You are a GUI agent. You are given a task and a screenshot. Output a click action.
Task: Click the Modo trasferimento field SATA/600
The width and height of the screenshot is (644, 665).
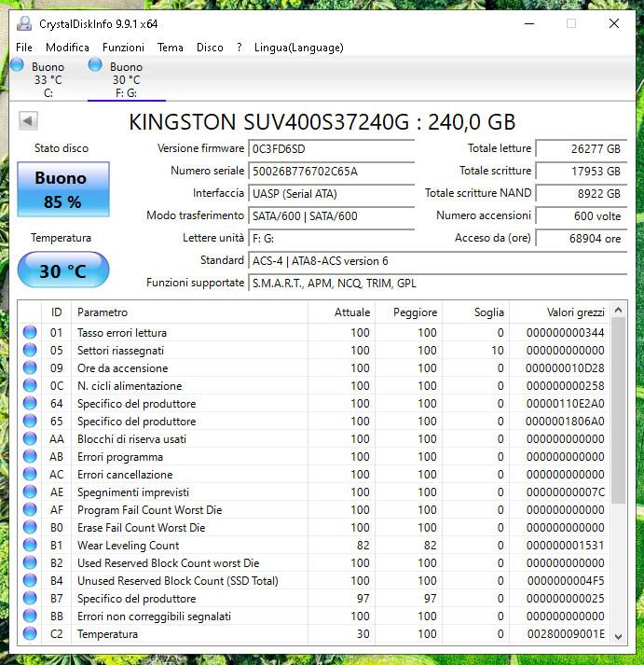[331, 216]
